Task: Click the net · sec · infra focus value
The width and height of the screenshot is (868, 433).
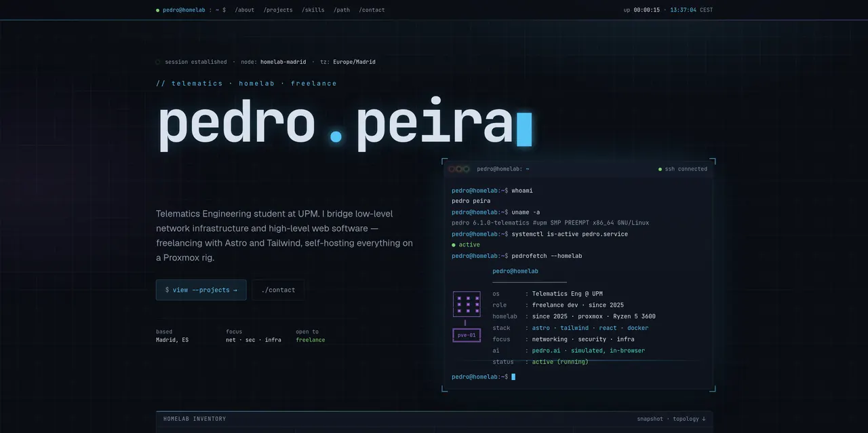Action: (x=254, y=340)
